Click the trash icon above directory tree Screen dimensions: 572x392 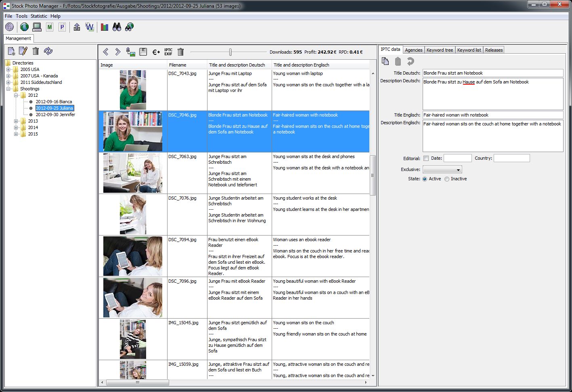(36, 51)
